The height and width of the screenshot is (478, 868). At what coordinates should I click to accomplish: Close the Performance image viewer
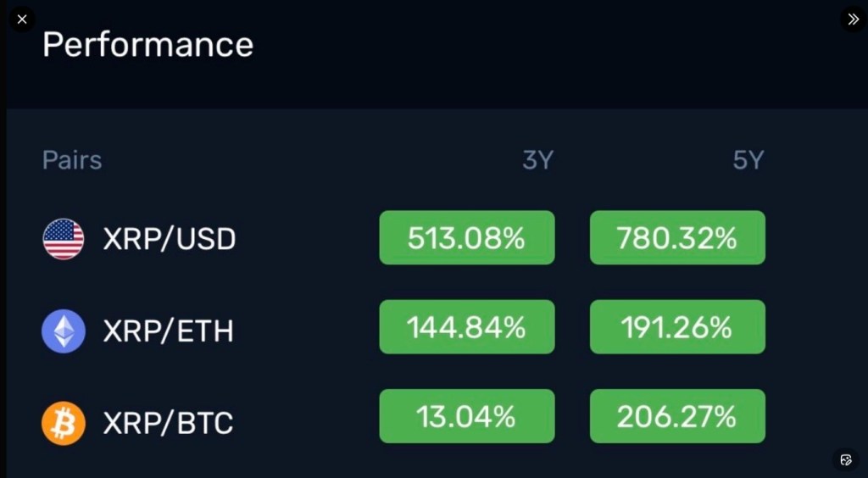pos(22,19)
